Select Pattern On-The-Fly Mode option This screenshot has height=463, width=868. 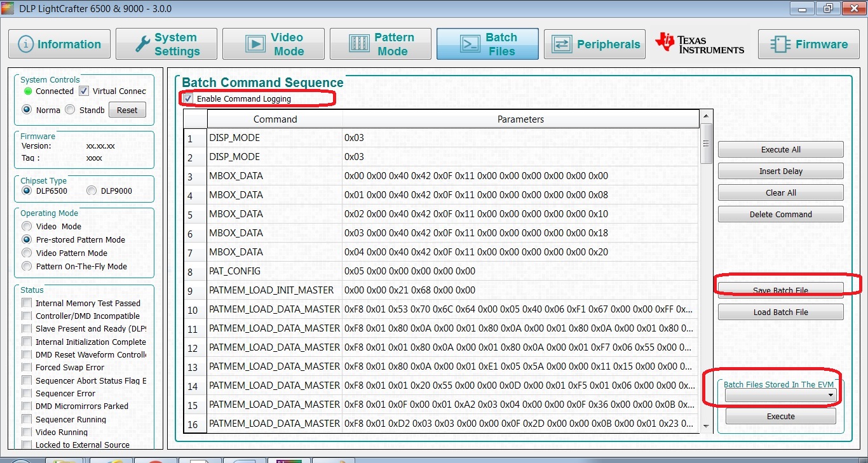click(x=27, y=266)
